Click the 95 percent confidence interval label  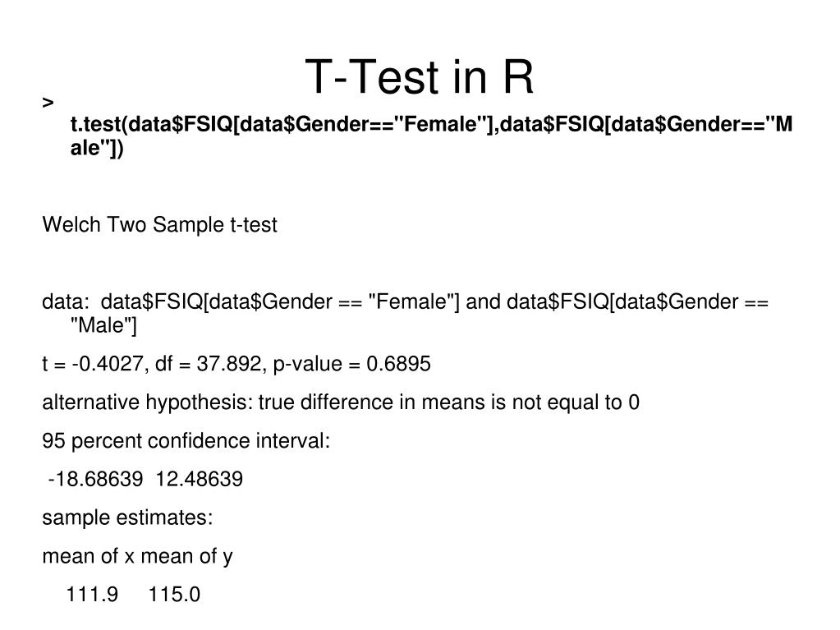(x=186, y=441)
